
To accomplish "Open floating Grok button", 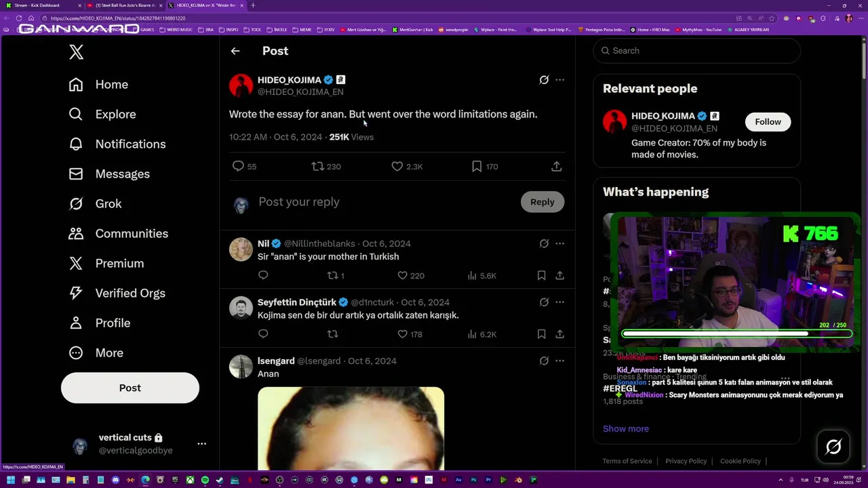I will [x=833, y=446].
